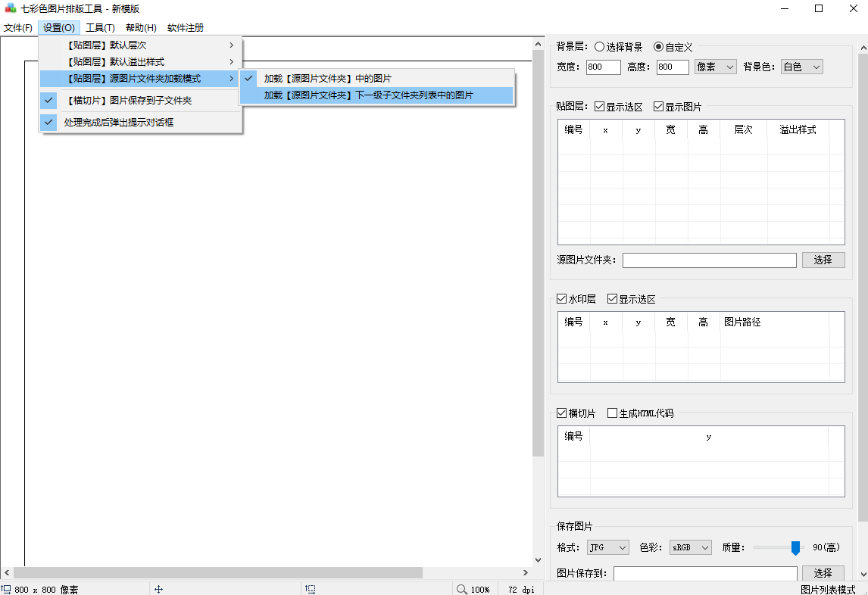Click 选择 button next to 源图片文件夹
This screenshot has width=868, height=595.
(823, 260)
